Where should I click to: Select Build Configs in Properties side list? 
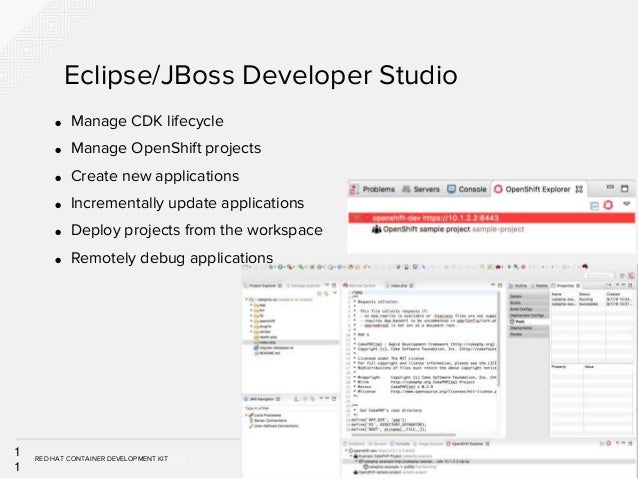click(x=529, y=309)
